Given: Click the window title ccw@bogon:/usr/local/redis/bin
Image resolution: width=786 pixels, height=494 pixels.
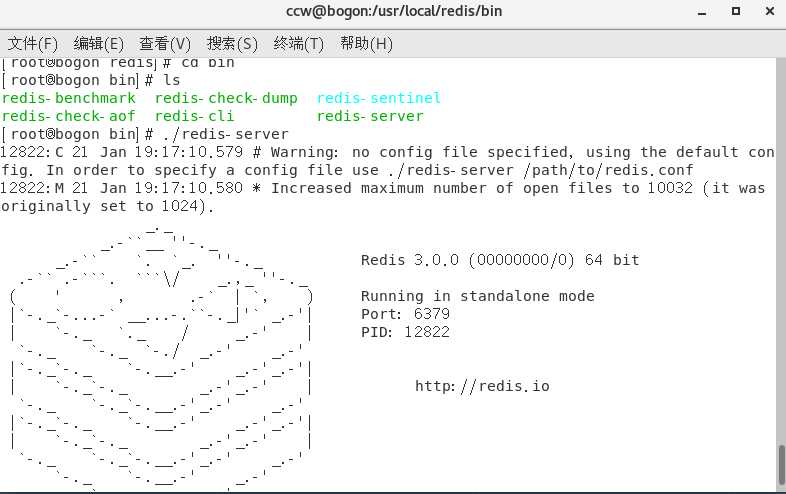Looking at the screenshot, I should click(394, 11).
